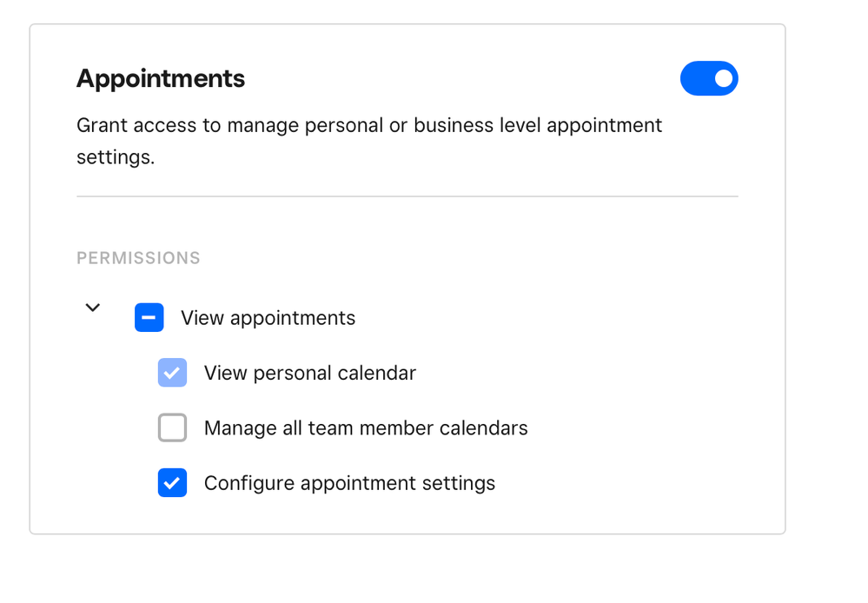Click the white knob on the Appointments switch

point(724,78)
